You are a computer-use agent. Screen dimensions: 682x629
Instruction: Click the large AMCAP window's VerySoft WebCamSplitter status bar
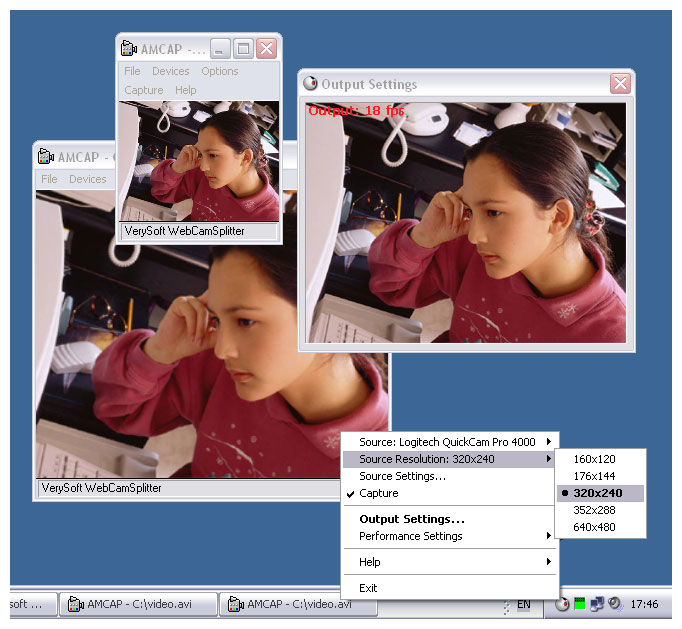coord(189,488)
